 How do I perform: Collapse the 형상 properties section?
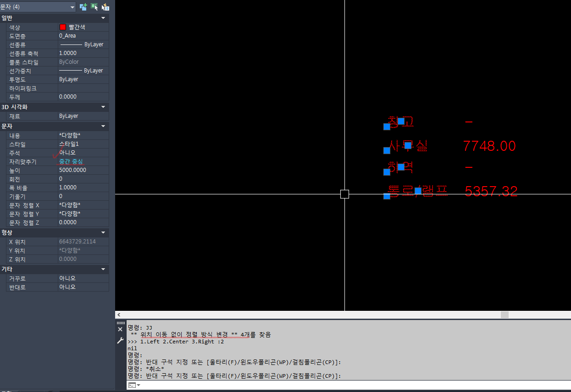pyautogui.click(x=103, y=232)
